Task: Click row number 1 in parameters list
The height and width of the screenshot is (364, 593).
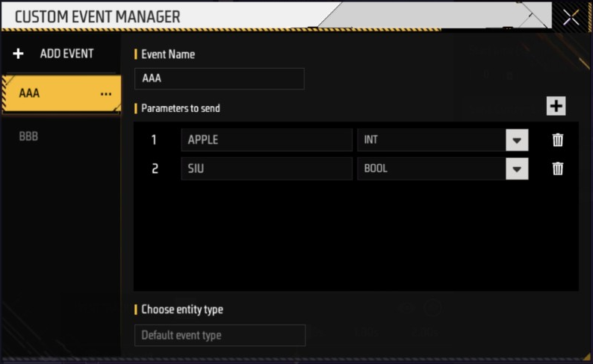Action: coord(155,140)
